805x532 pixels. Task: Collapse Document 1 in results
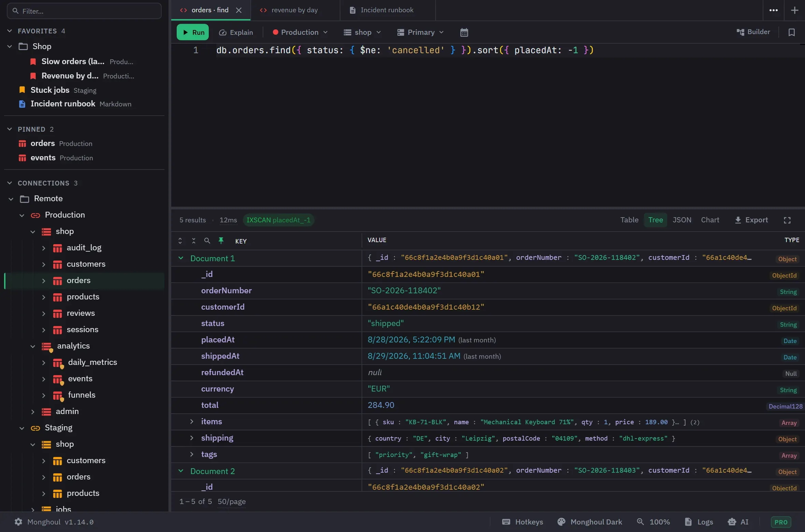(x=181, y=258)
